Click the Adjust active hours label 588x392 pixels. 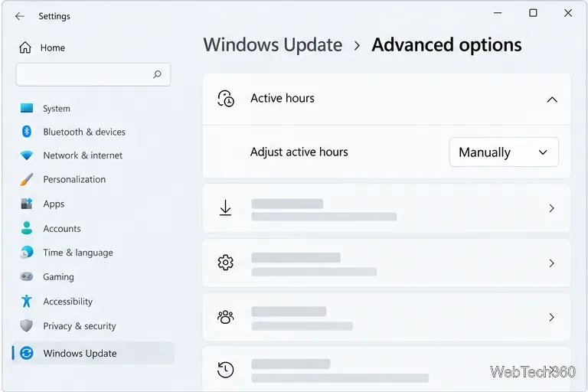(x=299, y=152)
